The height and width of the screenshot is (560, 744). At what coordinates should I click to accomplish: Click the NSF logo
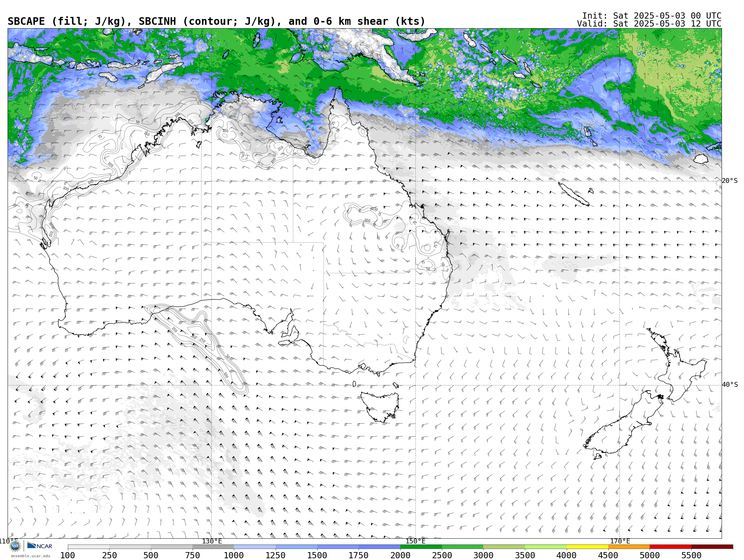pos(15,546)
